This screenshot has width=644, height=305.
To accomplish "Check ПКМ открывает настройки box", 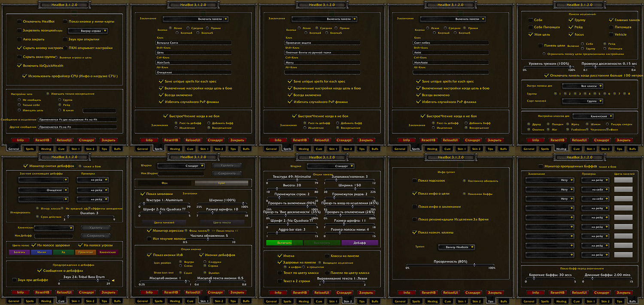I will tap(65, 48).
